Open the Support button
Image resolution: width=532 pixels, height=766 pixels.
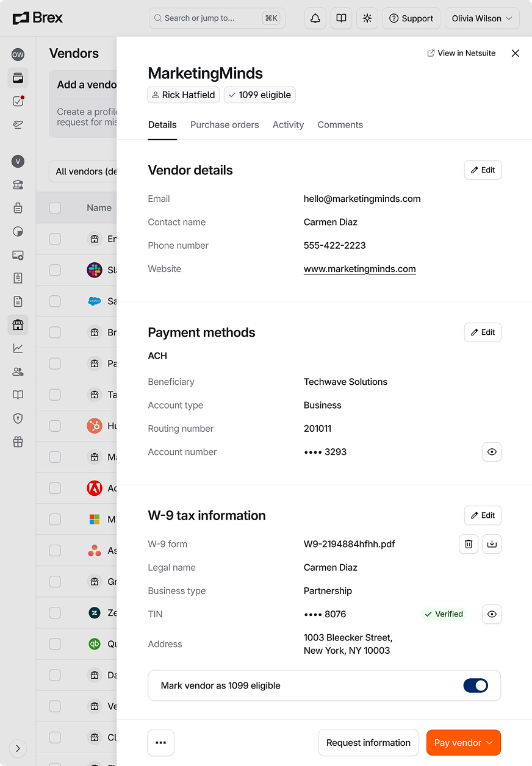[411, 18]
